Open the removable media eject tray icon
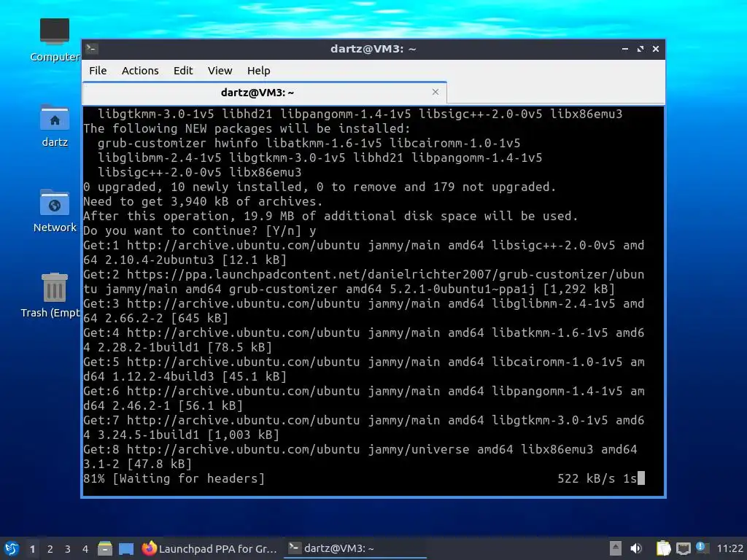 point(616,548)
